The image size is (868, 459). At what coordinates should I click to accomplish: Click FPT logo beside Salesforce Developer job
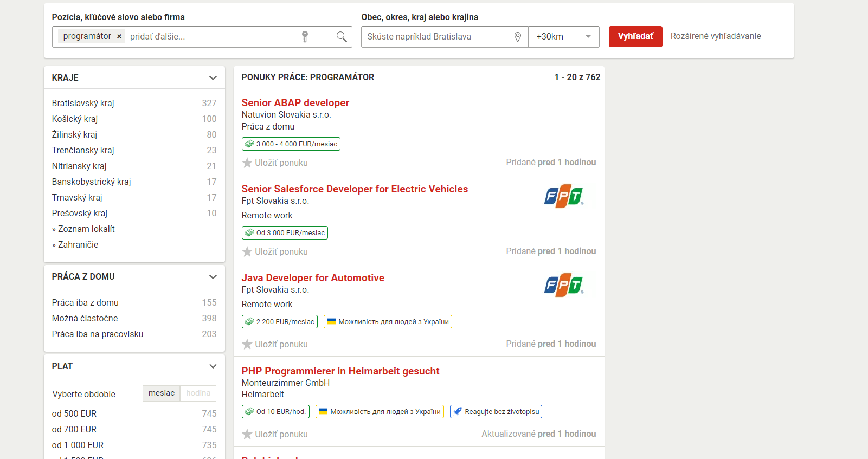(x=564, y=196)
